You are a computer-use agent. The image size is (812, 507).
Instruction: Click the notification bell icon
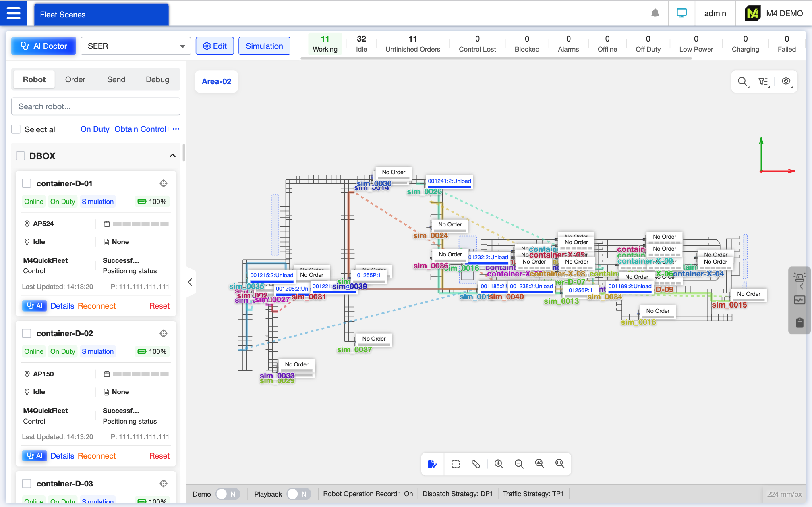(655, 13)
